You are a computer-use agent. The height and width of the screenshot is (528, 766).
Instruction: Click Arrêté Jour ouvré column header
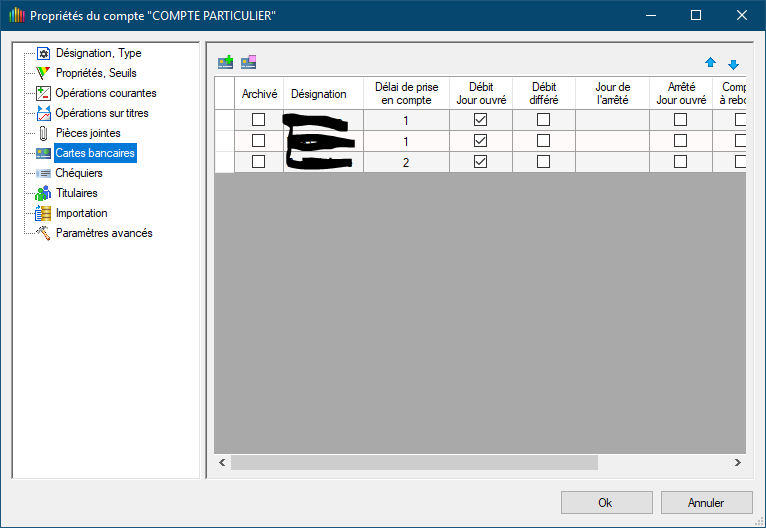click(x=681, y=93)
